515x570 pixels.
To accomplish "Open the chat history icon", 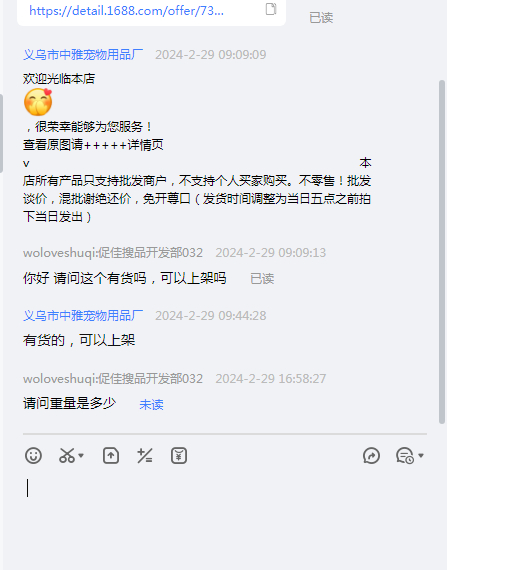I will coord(405,455).
